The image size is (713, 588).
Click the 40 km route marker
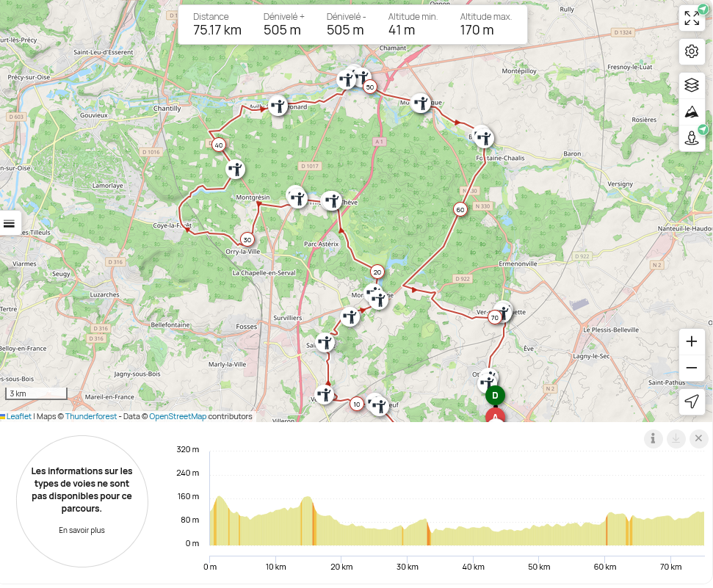click(x=218, y=145)
